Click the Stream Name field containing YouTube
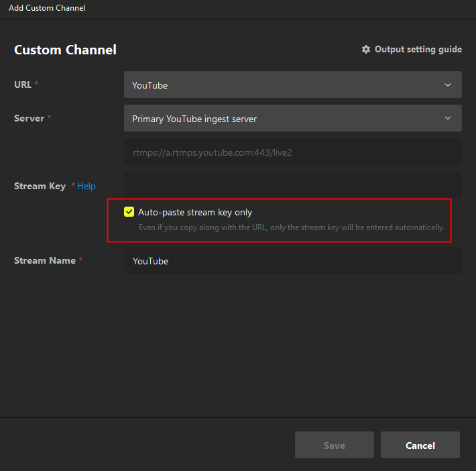This screenshot has height=471, width=476. pos(292,261)
